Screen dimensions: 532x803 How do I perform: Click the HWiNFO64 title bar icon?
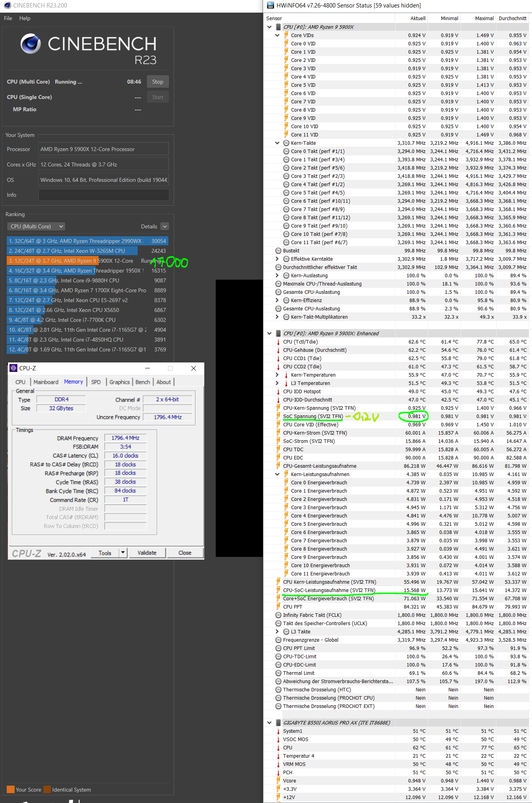270,6
